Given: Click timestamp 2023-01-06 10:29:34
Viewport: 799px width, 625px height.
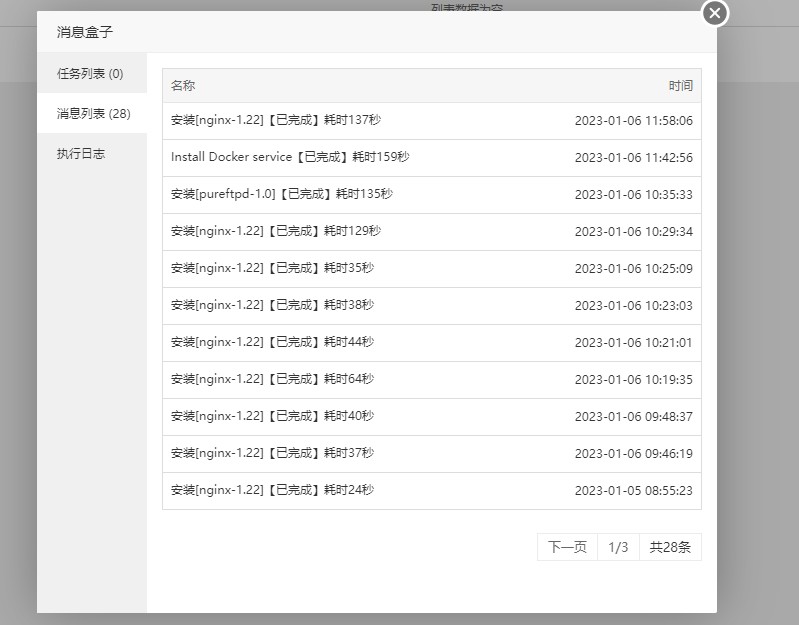Looking at the screenshot, I should pyautogui.click(x=633, y=232).
